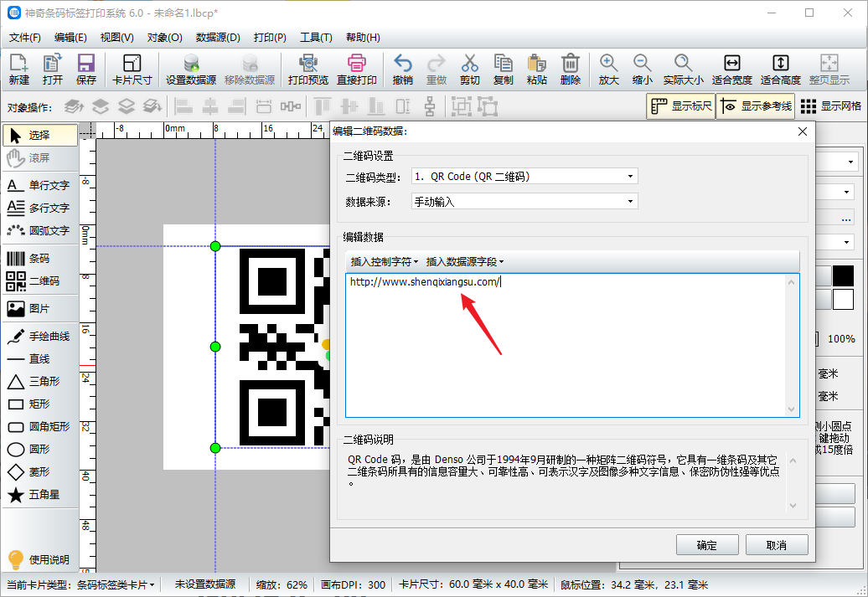Select the 直线 line tool
868x597 pixels.
tap(39, 359)
